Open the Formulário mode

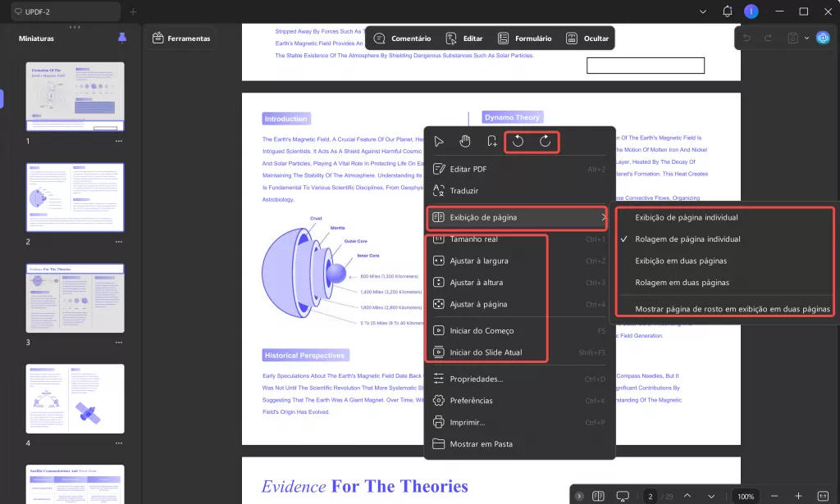(x=524, y=39)
